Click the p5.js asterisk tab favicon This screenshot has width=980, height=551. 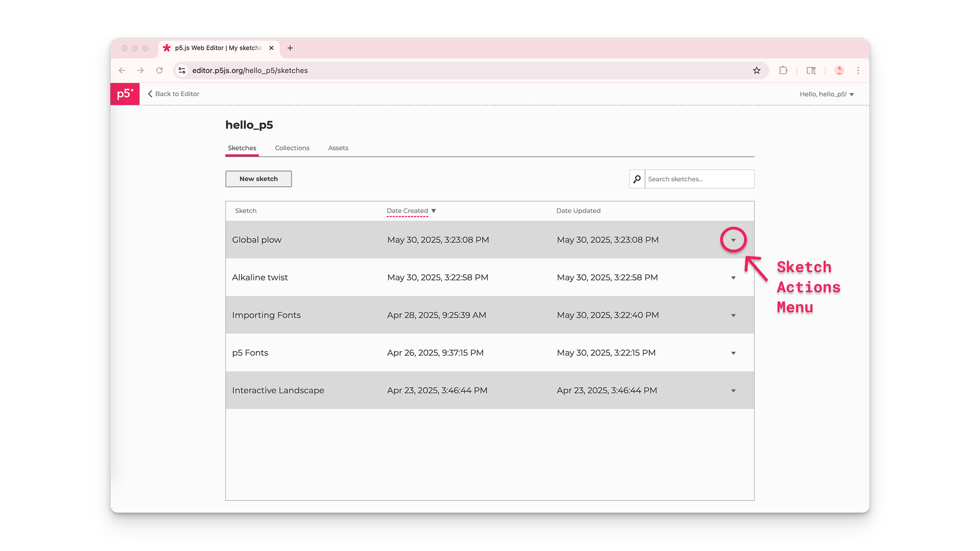click(x=167, y=48)
